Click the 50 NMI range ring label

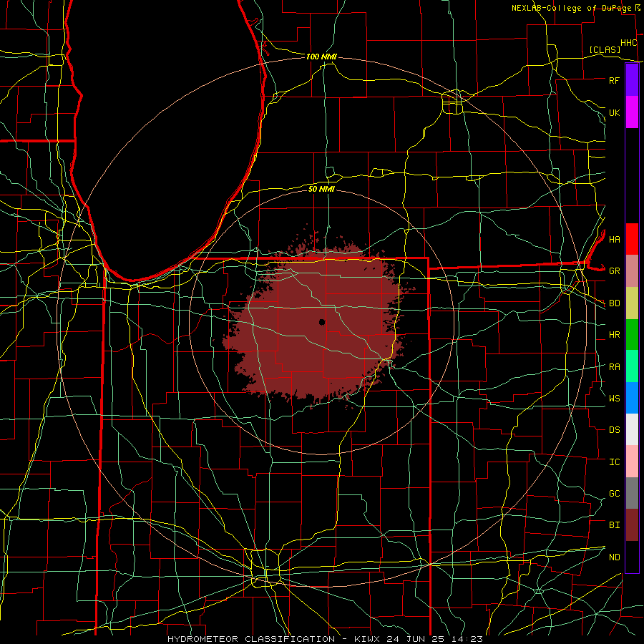click(321, 189)
